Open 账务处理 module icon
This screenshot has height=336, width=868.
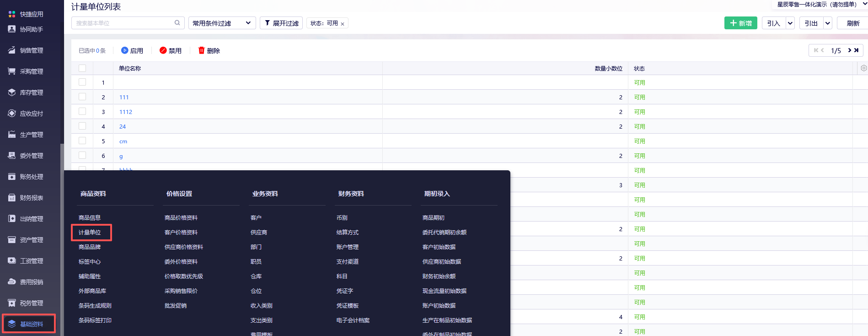point(12,176)
